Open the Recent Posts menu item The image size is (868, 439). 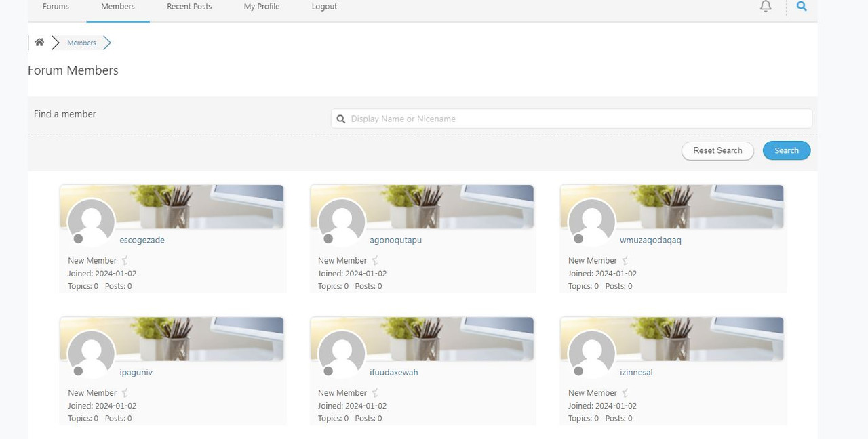coord(189,7)
